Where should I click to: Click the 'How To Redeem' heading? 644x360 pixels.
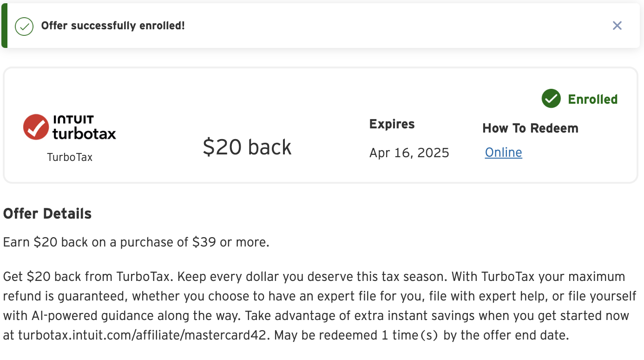click(x=530, y=128)
